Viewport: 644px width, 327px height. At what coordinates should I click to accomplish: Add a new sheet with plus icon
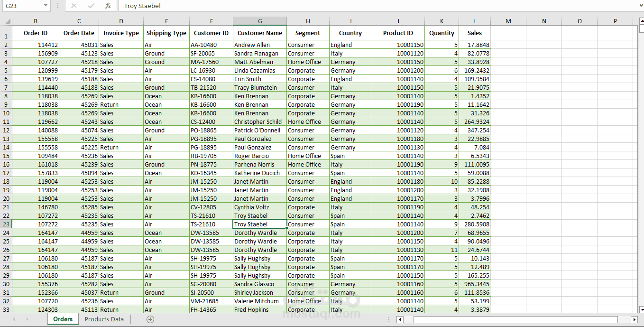coord(150,319)
